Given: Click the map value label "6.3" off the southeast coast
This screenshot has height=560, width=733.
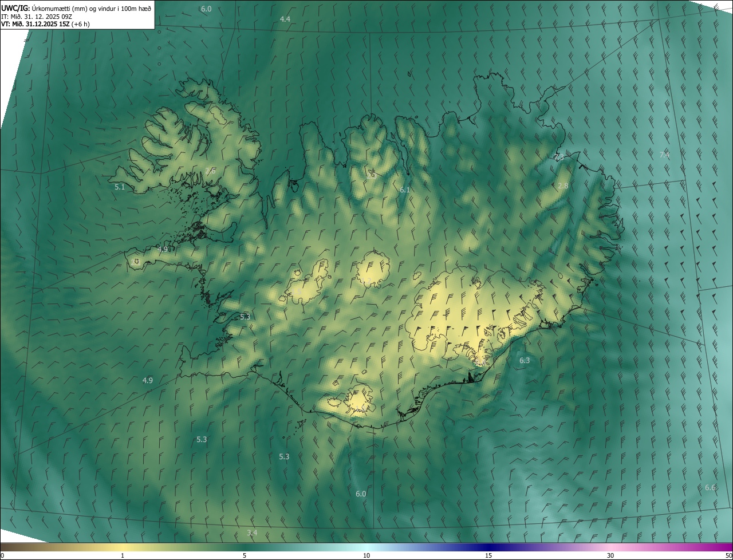Looking at the screenshot, I should pyautogui.click(x=525, y=360).
